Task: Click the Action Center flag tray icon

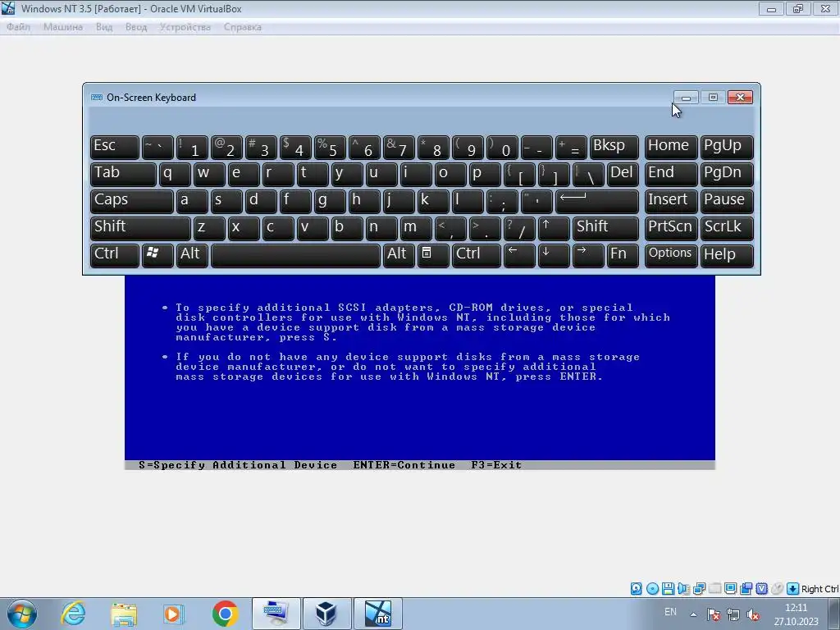Action: coord(713,614)
